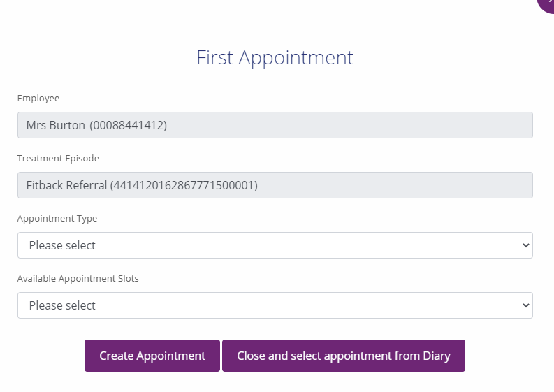Image resolution: width=554 pixels, height=392 pixels.
Task: Click the Treatment Episode label
Action: (x=58, y=159)
